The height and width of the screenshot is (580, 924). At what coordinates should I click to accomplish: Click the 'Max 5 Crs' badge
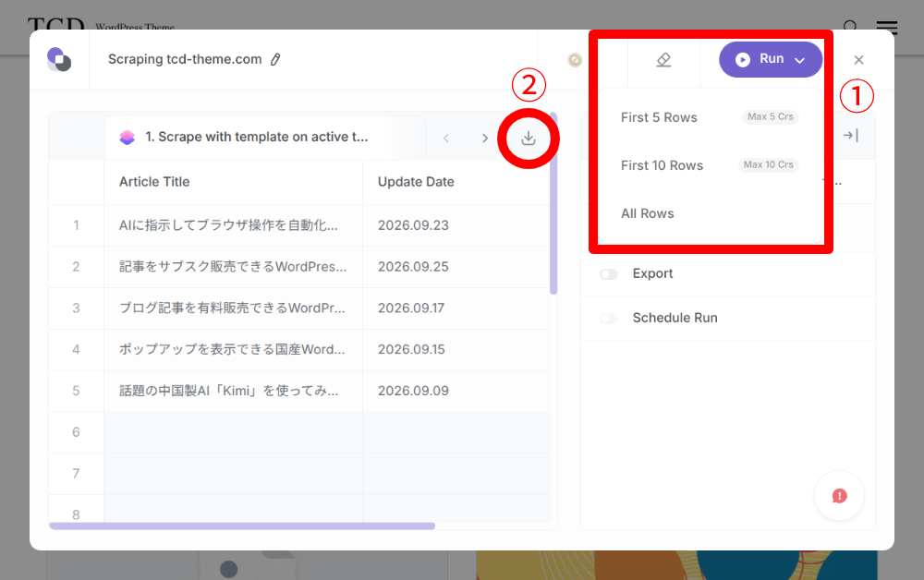pyautogui.click(x=771, y=116)
